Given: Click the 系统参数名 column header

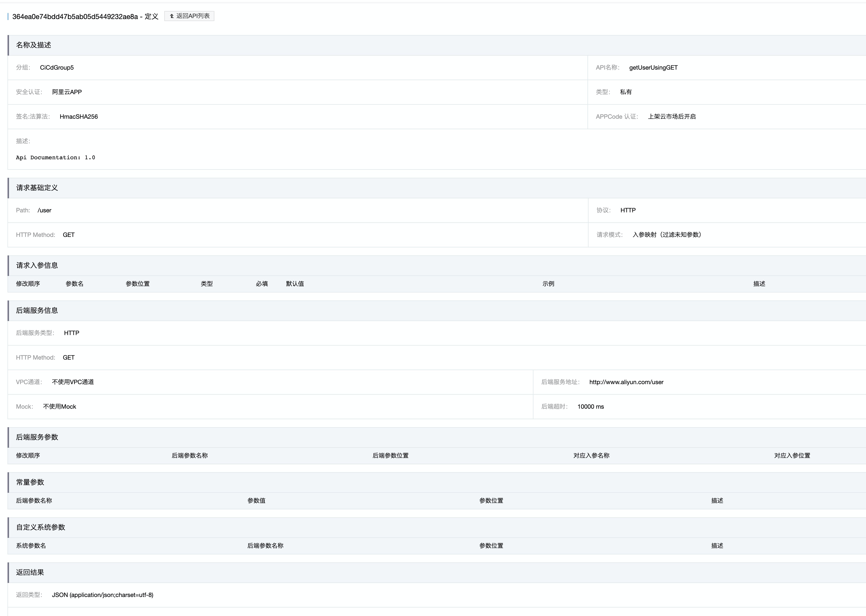Looking at the screenshot, I should 31,546.
